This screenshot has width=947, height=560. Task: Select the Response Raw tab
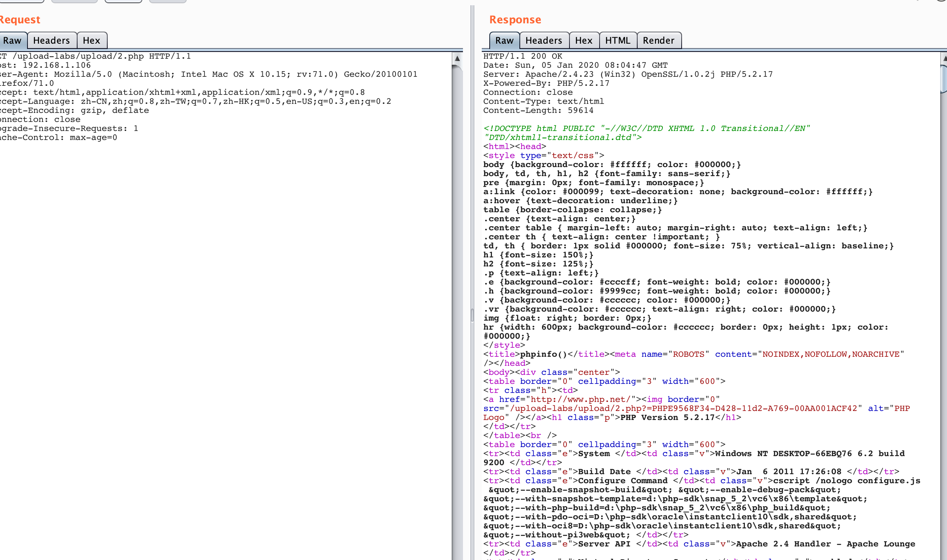coord(504,40)
